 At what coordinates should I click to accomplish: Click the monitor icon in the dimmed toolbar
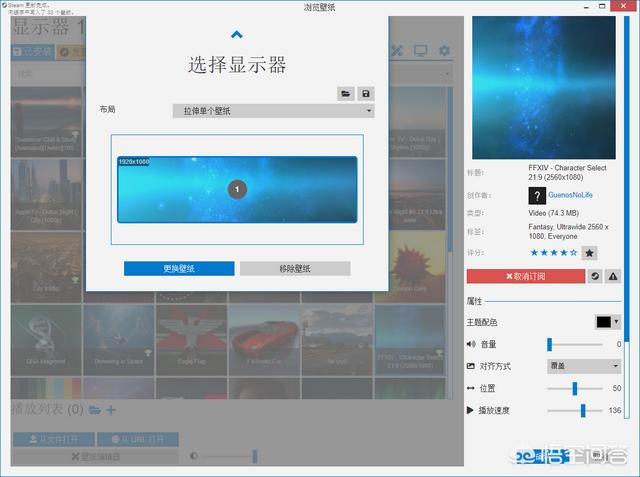tap(420, 51)
